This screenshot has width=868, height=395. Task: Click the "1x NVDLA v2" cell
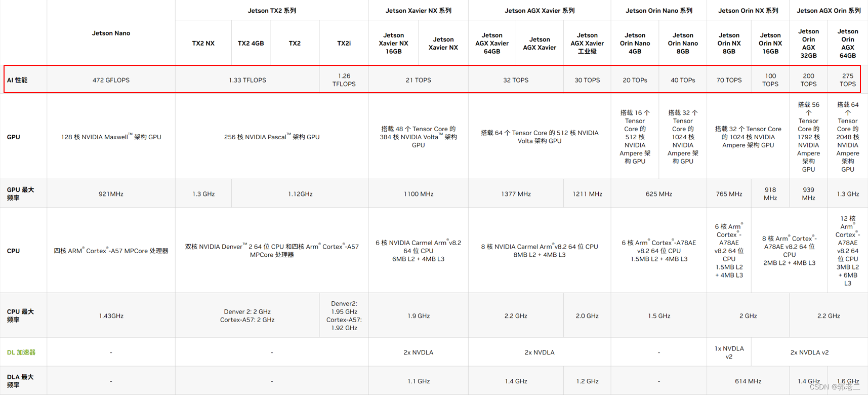[729, 352]
